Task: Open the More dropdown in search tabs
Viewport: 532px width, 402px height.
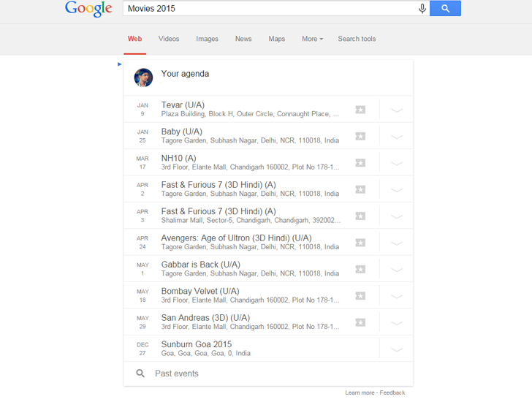Action: (313, 39)
